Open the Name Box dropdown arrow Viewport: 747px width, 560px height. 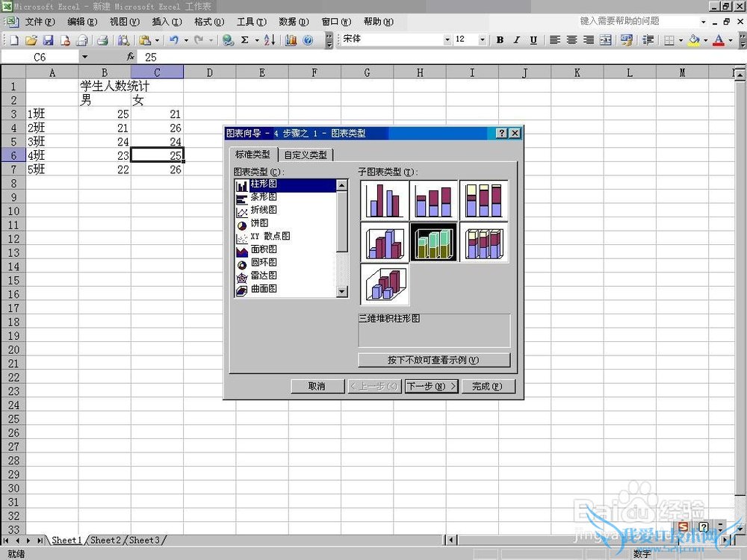pos(84,57)
